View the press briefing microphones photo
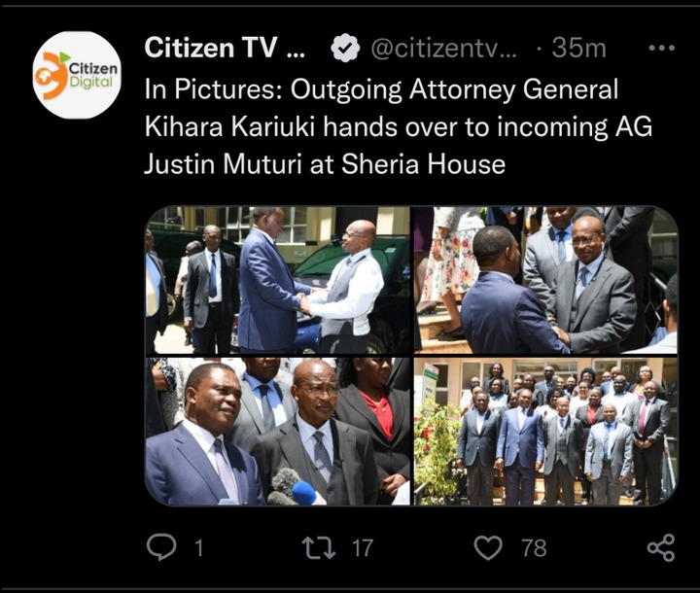This screenshot has width=700, height=593. 278,432
